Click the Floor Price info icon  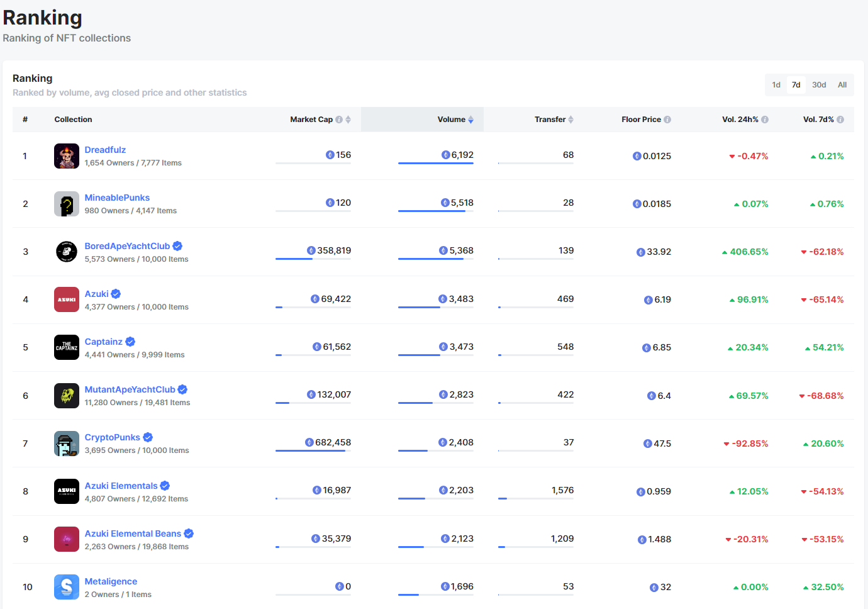[x=667, y=120]
